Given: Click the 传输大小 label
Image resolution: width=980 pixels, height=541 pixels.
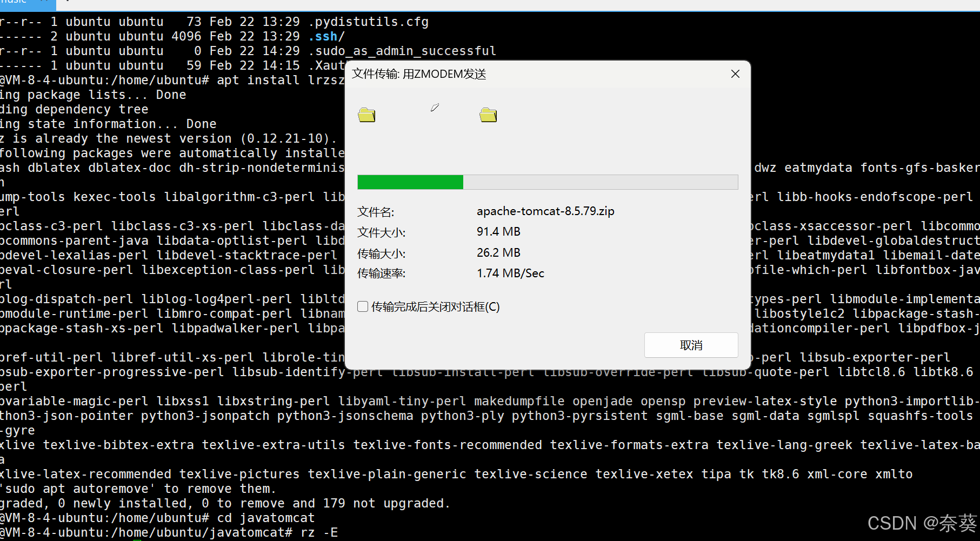Looking at the screenshot, I should click(x=381, y=253).
